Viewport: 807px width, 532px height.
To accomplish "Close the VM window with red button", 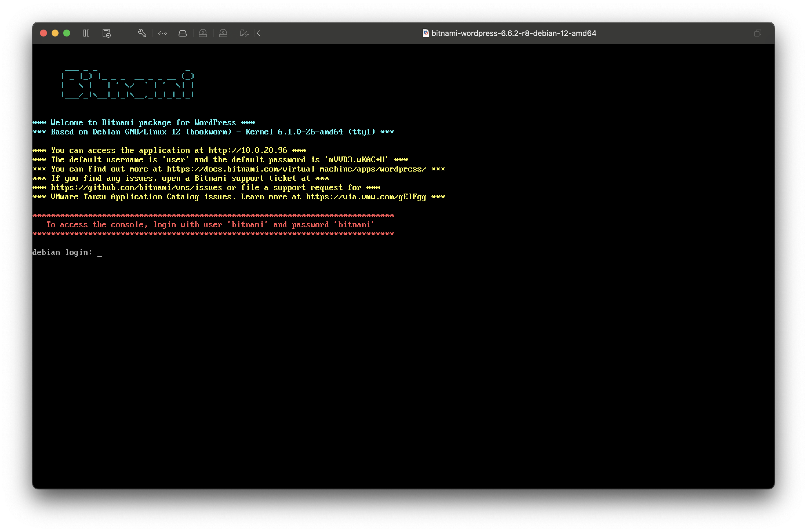I will pos(43,33).
